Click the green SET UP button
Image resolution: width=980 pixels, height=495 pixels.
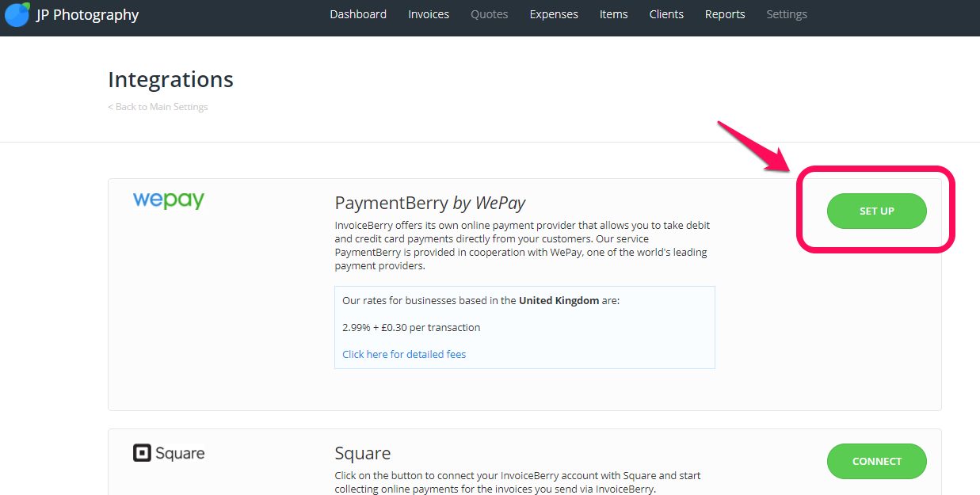point(877,211)
